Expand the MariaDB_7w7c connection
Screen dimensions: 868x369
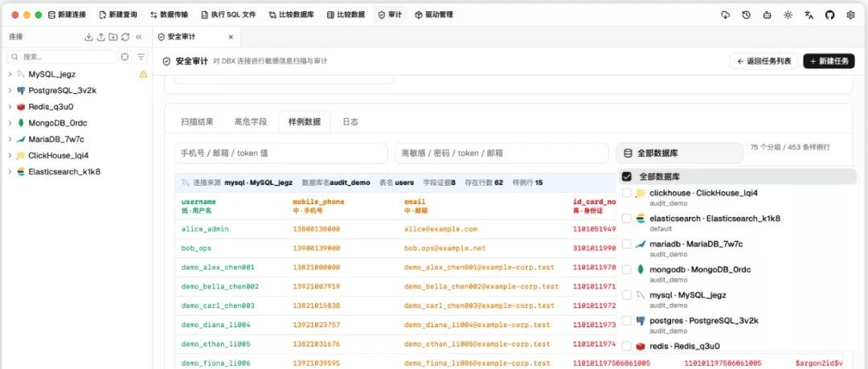pyautogui.click(x=10, y=139)
